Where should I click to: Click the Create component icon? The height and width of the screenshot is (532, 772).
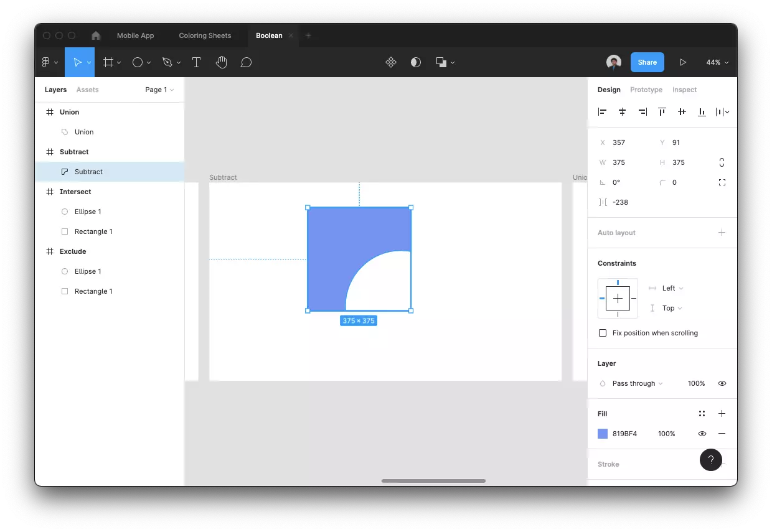click(x=391, y=62)
